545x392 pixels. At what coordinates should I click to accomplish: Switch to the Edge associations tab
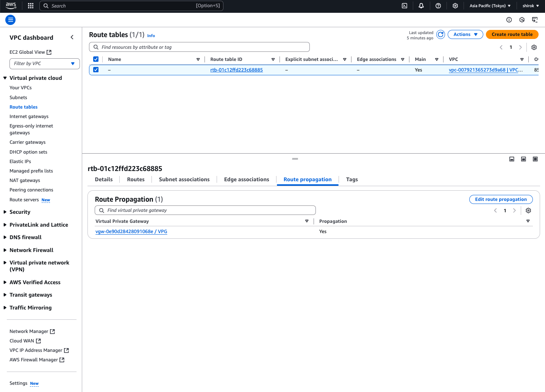[247, 179]
